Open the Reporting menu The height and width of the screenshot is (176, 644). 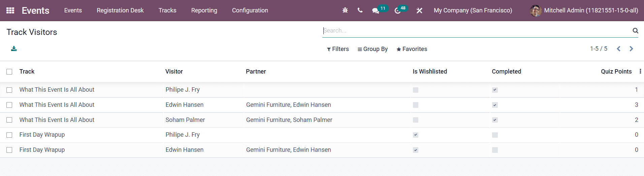[x=204, y=10]
